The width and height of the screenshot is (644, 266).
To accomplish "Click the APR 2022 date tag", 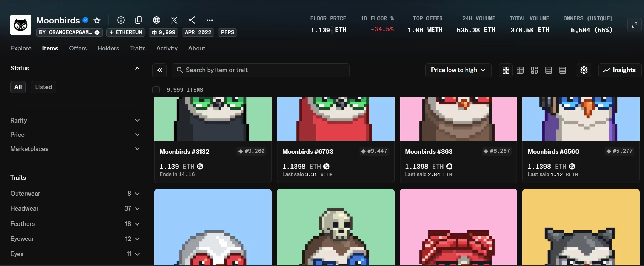I will click(x=198, y=32).
